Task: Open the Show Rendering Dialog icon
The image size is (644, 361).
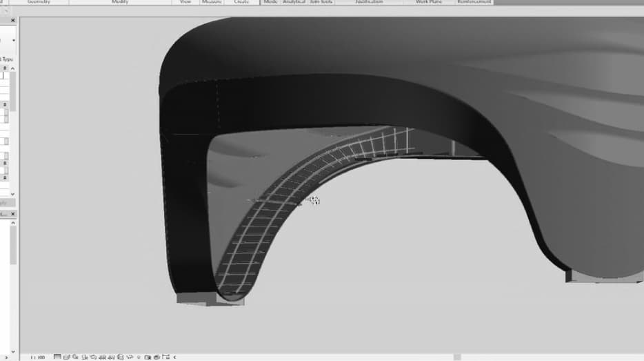Action: pyautogui.click(x=93, y=357)
